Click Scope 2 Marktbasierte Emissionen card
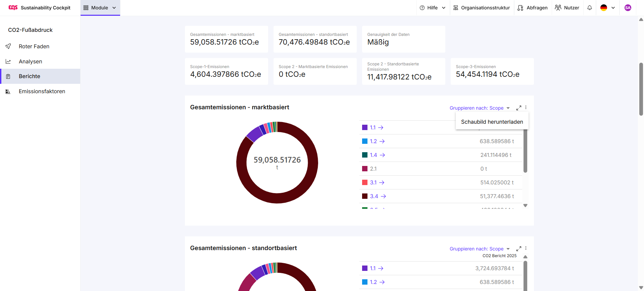Screen dimensions: 644x291 click(315, 71)
